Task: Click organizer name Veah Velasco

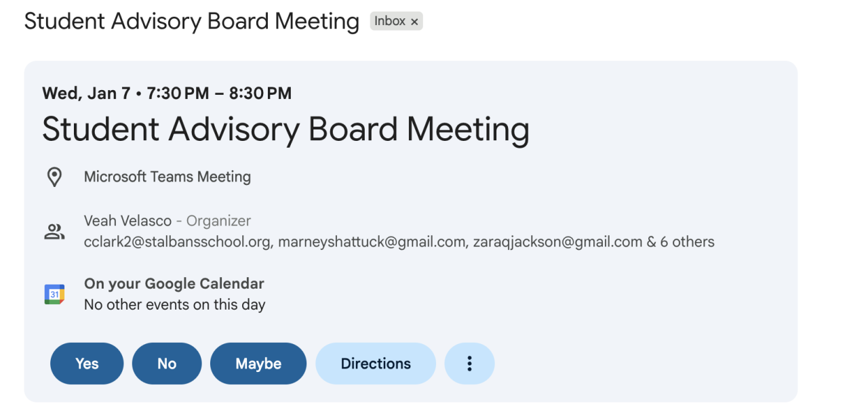Action: click(x=127, y=221)
